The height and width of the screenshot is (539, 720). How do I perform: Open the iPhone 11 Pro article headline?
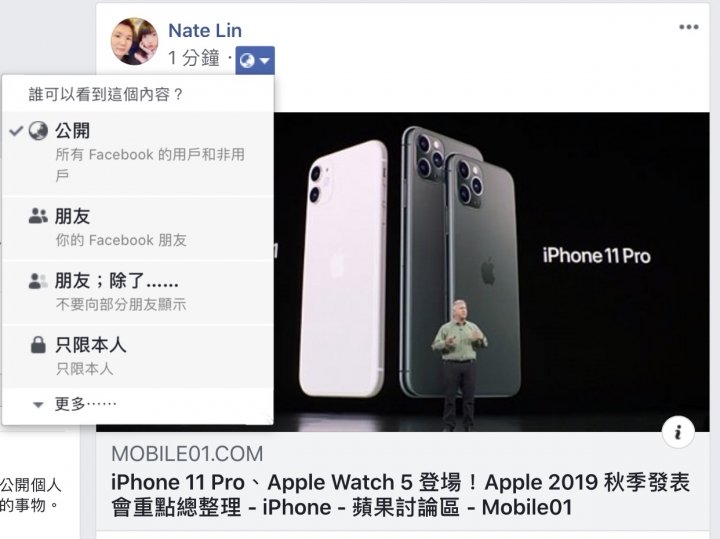pyautogui.click(x=400, y=495)
